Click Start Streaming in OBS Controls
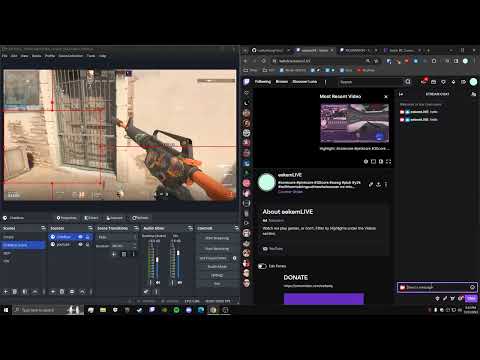 pos(217,238)
